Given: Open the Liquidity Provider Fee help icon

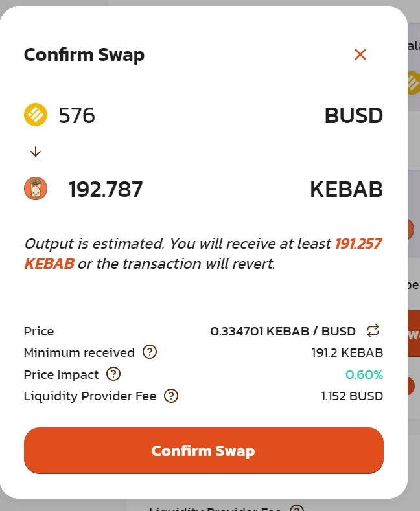Looking at the screenshot, I should point(171,396).
